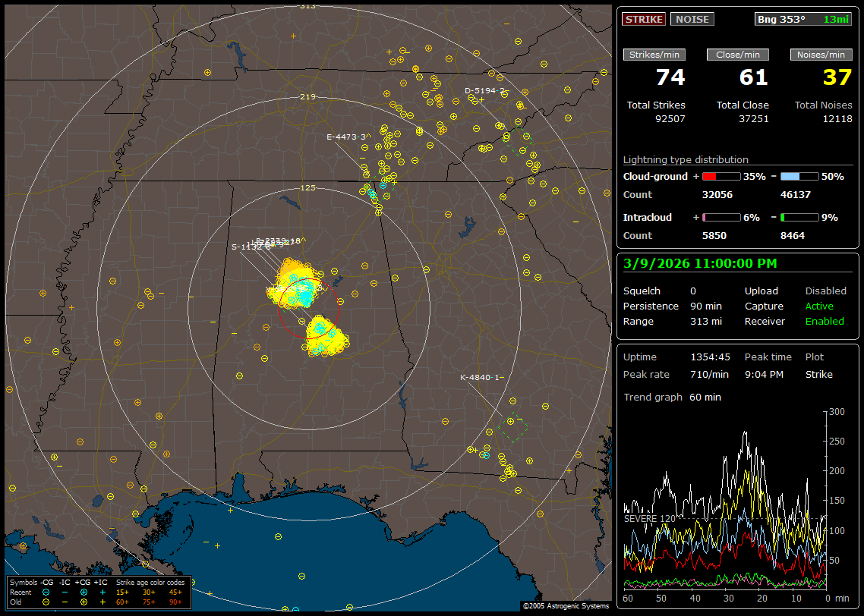Click the 125 range ring label
864x616 pixels.
(x=307, y=187)
